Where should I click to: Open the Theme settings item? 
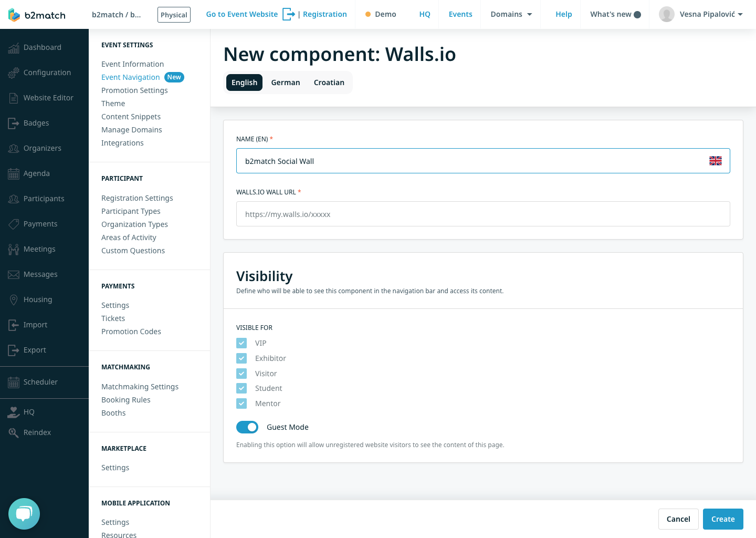[x=113, y=104]
